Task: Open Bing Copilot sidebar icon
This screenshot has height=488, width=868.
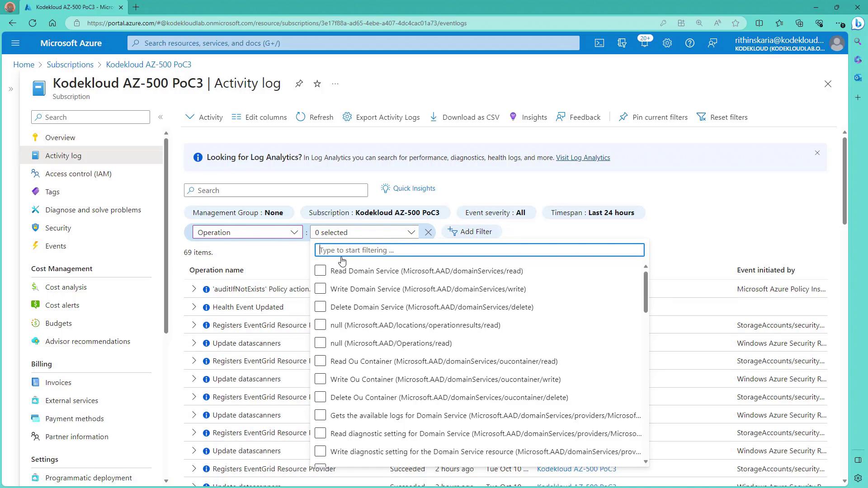Action: (x=858, y=23)
